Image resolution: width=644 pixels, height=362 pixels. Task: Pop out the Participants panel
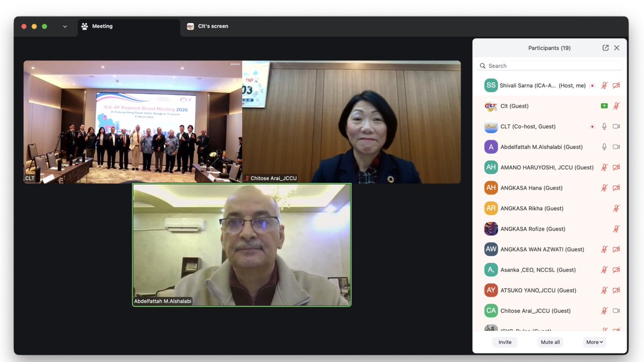pyautogui.click(x=605, y=48)
